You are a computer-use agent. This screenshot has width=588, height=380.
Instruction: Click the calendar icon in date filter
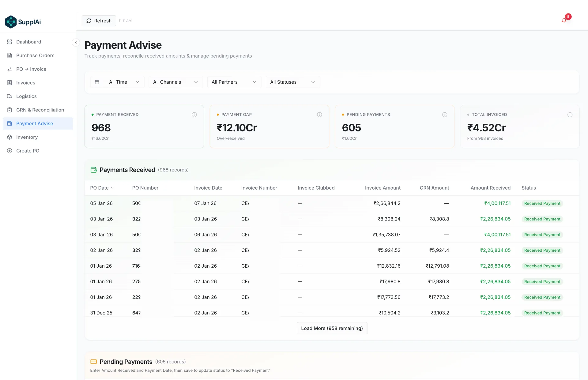pos(97,82)
